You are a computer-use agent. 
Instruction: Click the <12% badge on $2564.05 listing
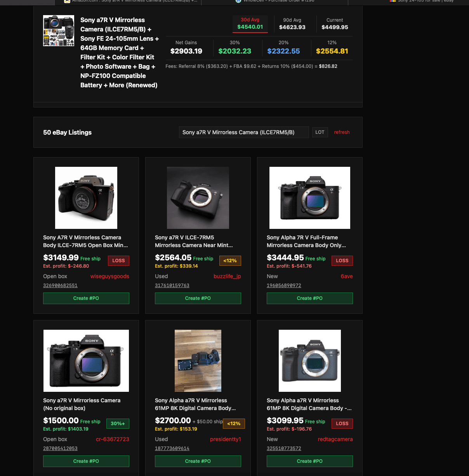pyautogui.click(x=230, y=261)
